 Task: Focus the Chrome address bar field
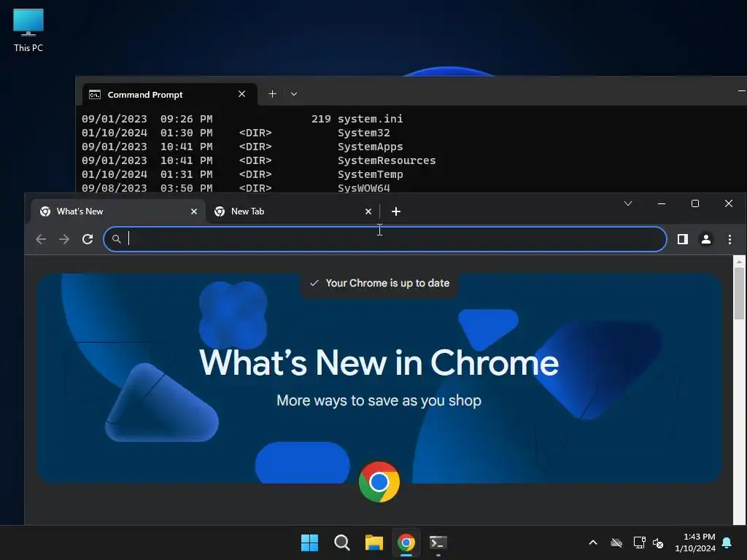tap(385, 239)
